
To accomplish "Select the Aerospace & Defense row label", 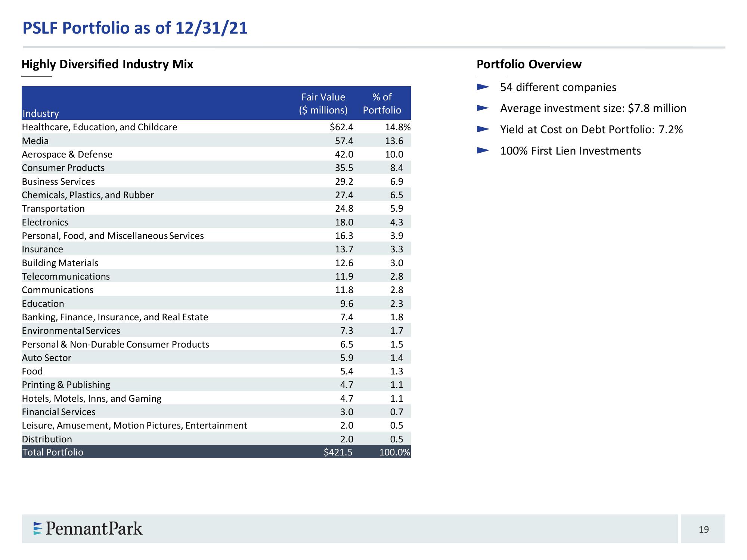I will [x=67, y=155].
